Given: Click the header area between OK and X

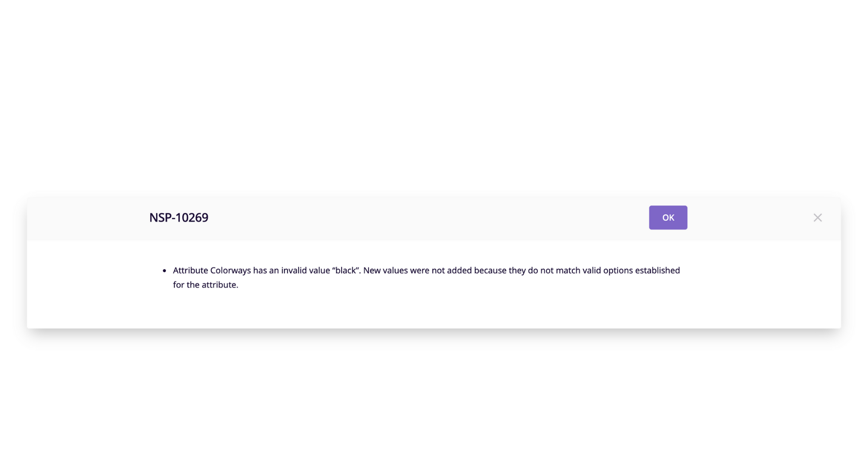Looking at the screenshot, I should pyautogui.click(x=750, y=218).
